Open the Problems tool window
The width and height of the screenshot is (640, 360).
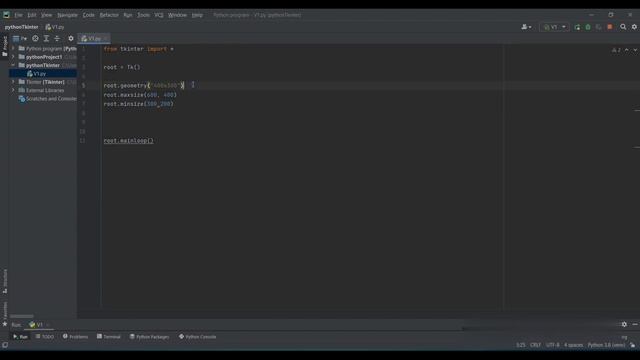tap(76, 337)
